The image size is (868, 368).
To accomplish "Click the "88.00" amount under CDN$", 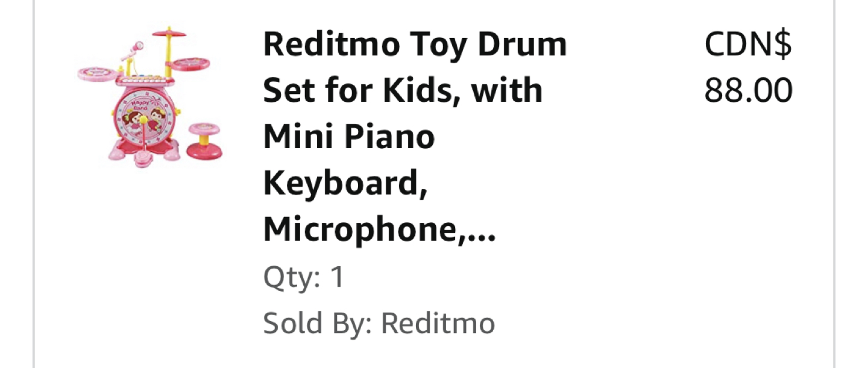I will click(748, 91).
